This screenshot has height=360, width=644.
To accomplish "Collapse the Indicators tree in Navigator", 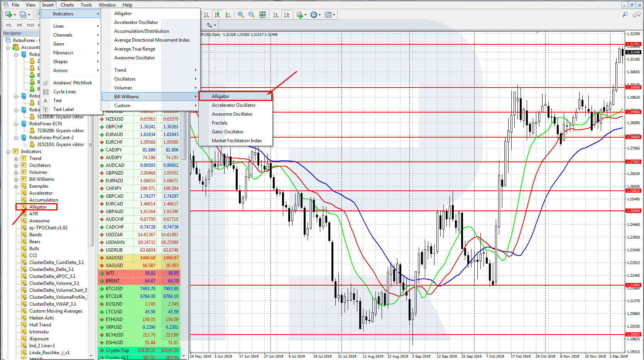I will (8, 151).
